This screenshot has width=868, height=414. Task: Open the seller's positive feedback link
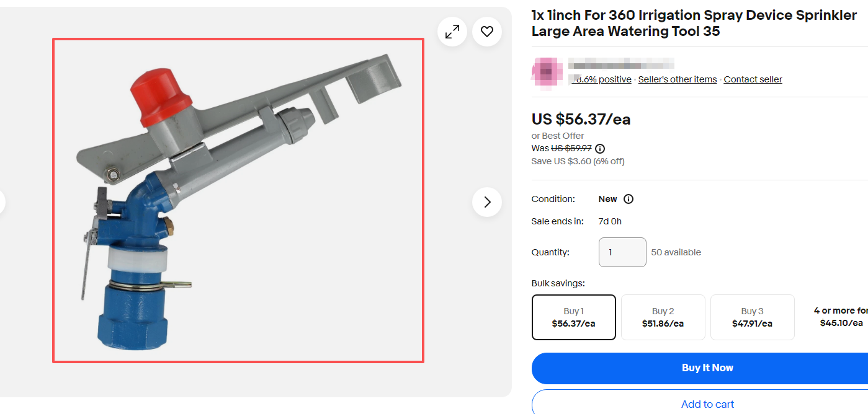tap(603, 79)
